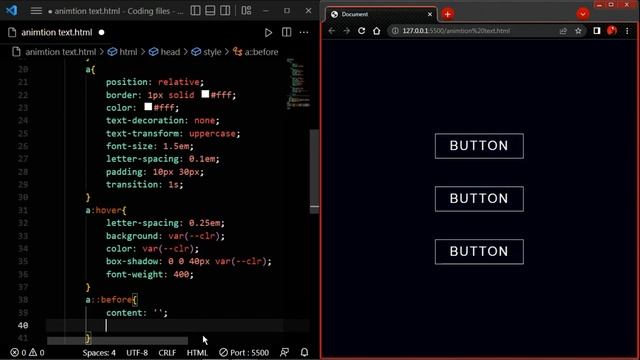Click unsaved dot on animtion text.html tab
Image resolution: width=640 pixels, height=360 pixels.
tap(101, 32)
